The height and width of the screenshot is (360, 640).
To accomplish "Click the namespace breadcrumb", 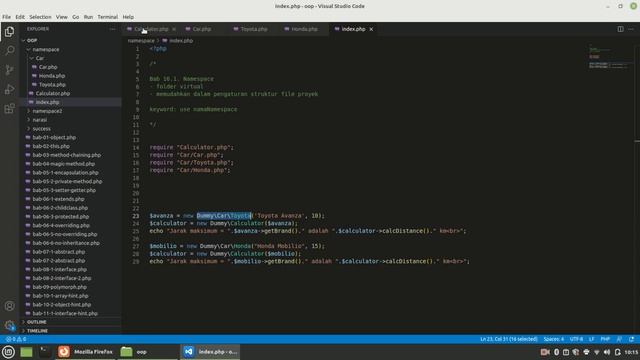I will (x=141, y=40).
